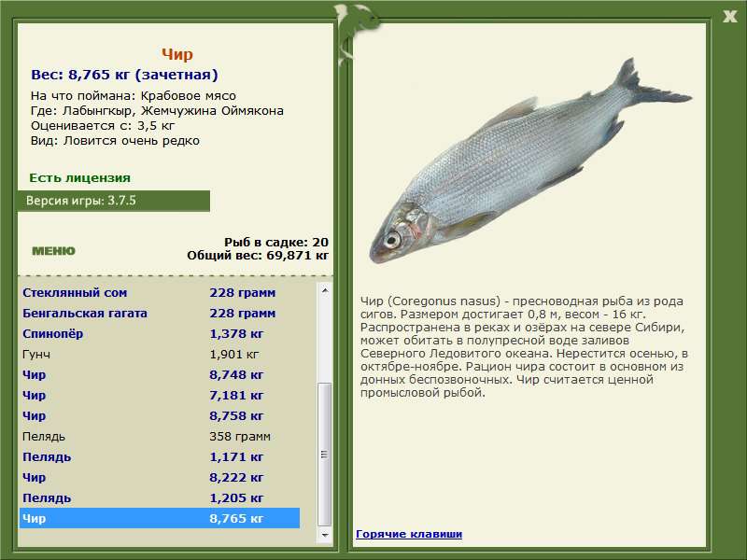Open the Горячие клавиши link
The height and width of the screenshot is (560, 747).
pos(408,534)
